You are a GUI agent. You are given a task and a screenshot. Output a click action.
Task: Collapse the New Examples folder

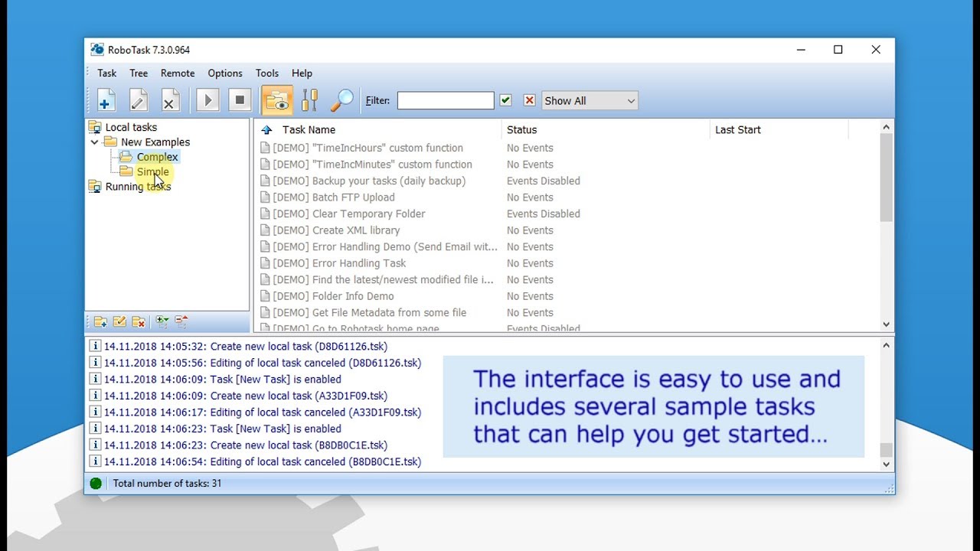coord(94,142)
